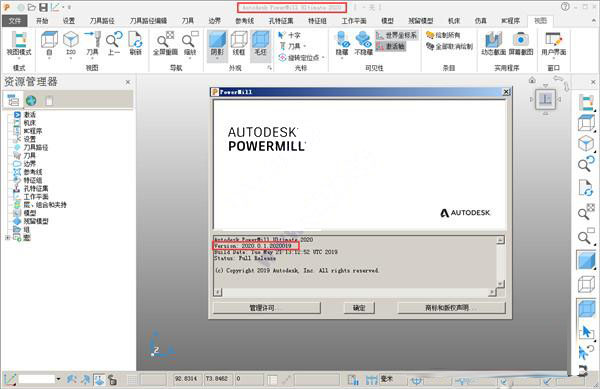Select the clipboard tab in explorer

(x=49, y=101)
